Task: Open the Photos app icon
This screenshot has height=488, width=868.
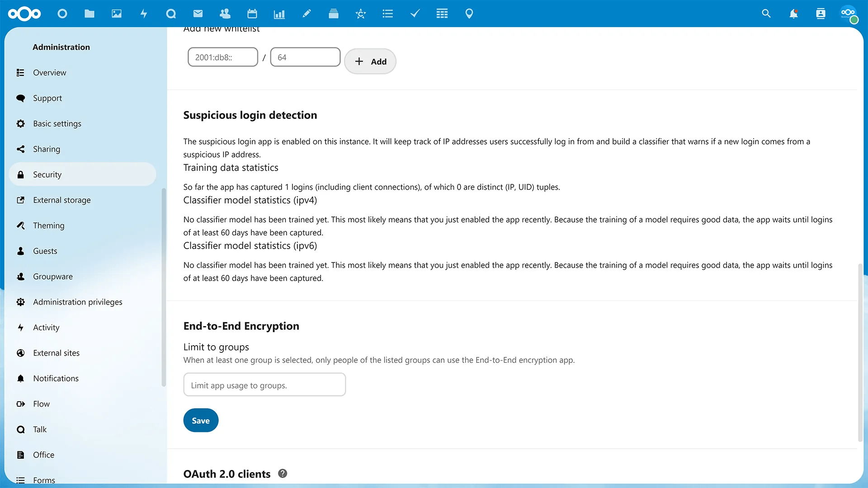Action: tap(117, 14)
